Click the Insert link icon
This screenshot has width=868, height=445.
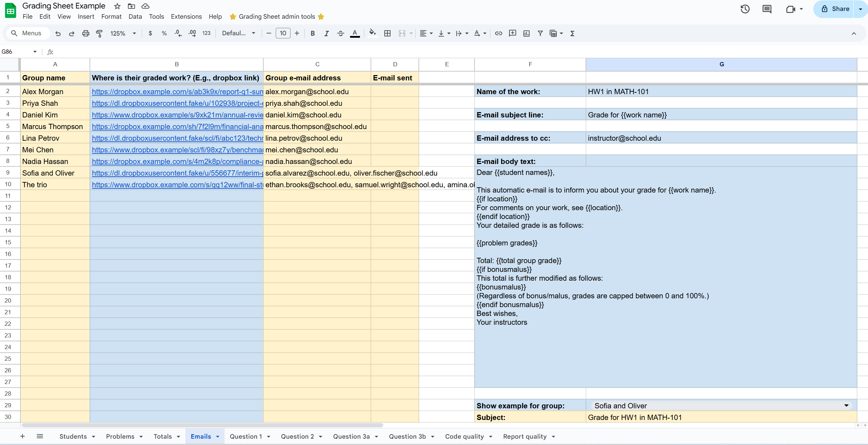click(x=499, y=33)
